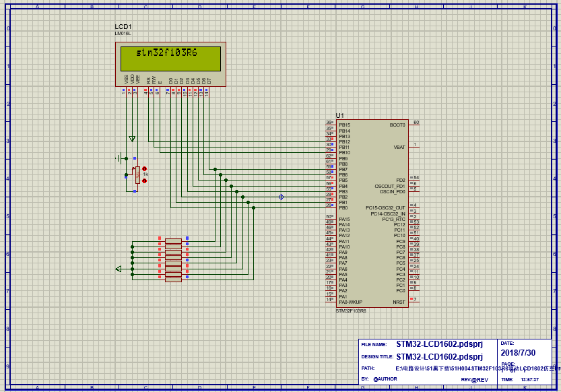This screenshot has width=561, height=392.
Task: Click the NRST pin label
Action: click(x=399, y=302)
